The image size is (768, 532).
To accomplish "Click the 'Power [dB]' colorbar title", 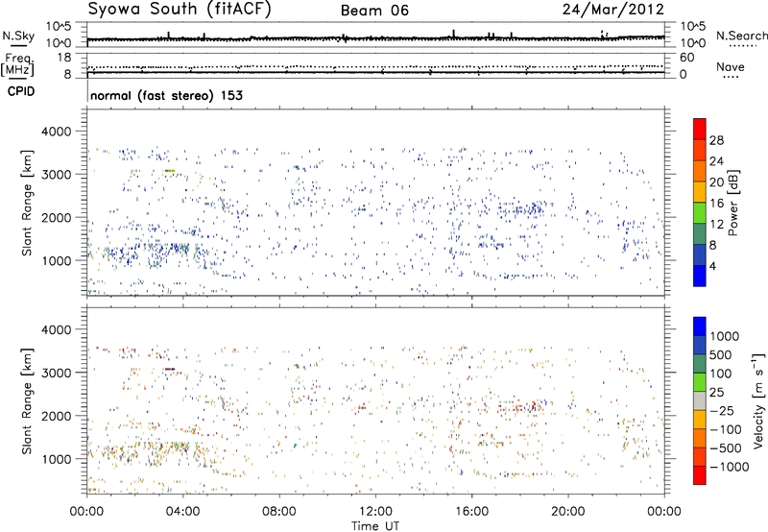I will 733,203.
